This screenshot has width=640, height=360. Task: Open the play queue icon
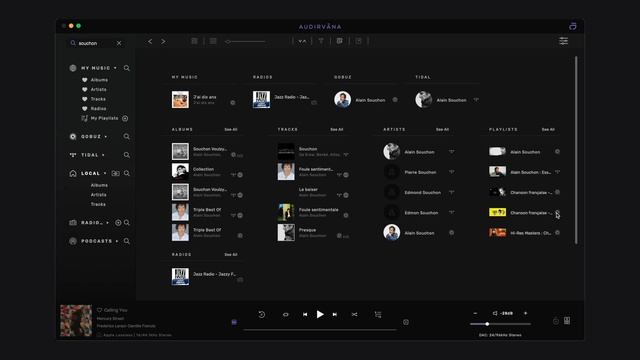pyautogui.click(x=378, y=314)
